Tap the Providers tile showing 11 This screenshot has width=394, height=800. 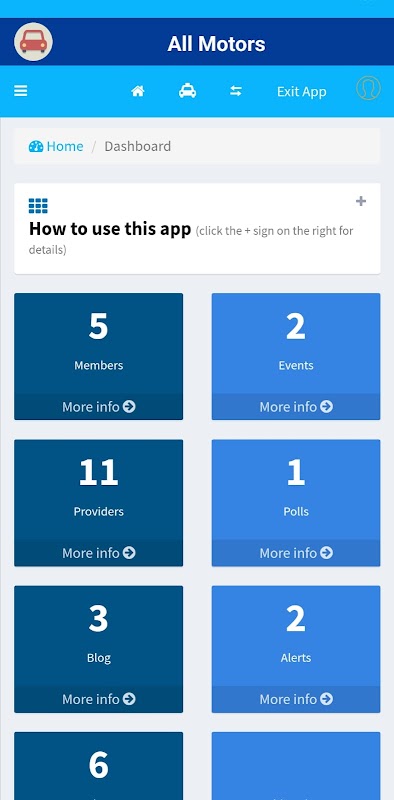click(98, 490)
